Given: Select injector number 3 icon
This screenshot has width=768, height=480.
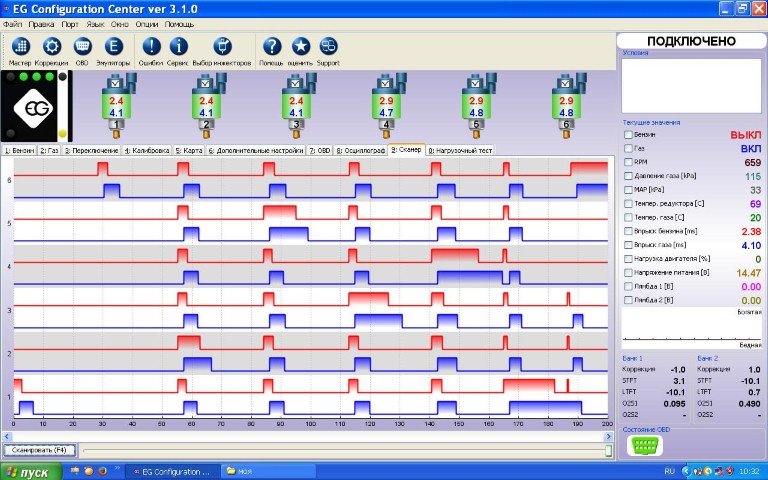Looking at the screenshot, I should (x=296, y=106).
